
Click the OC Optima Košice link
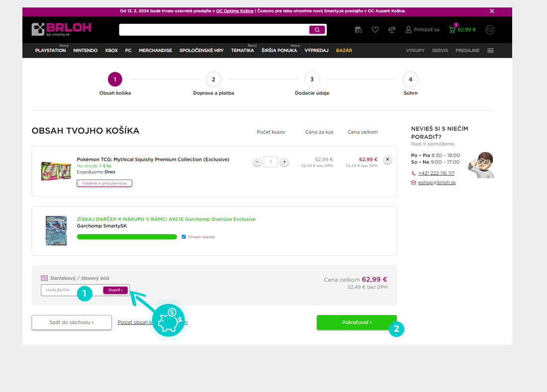pos(235,11)
